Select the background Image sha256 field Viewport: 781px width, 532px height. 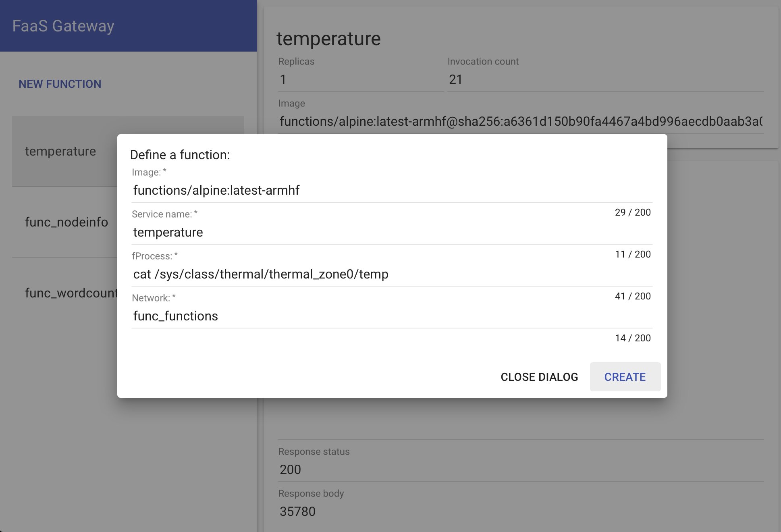click(520, 121)
